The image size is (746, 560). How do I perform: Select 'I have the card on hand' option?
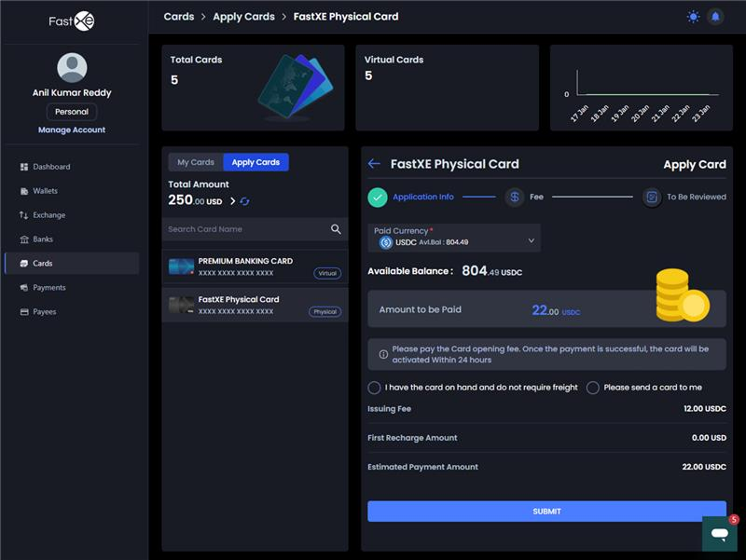375,388
